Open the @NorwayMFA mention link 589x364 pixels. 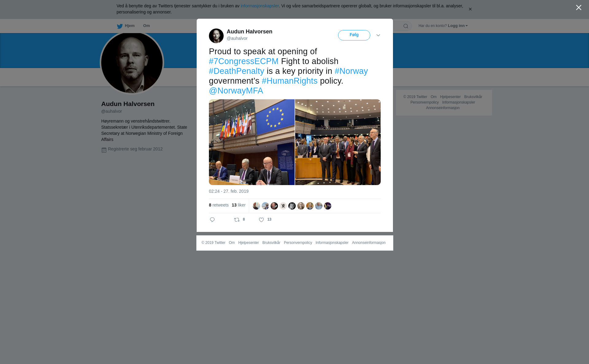[236, 91]
